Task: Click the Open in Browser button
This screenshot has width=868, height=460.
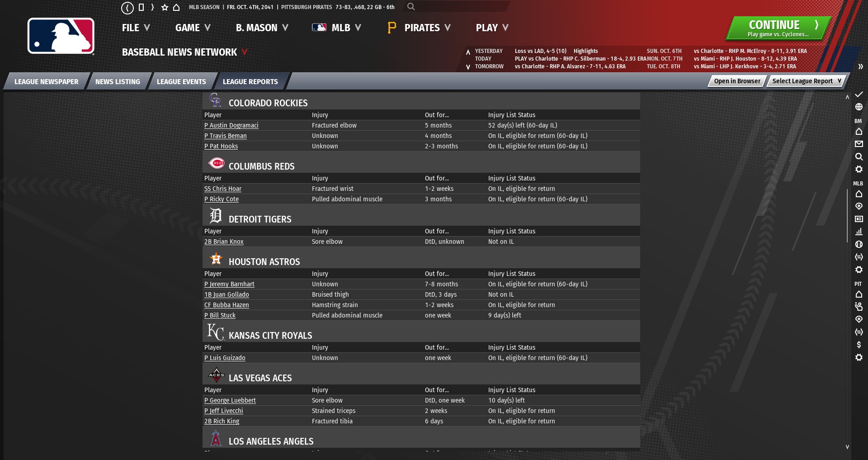Action: tap(737, 81)
